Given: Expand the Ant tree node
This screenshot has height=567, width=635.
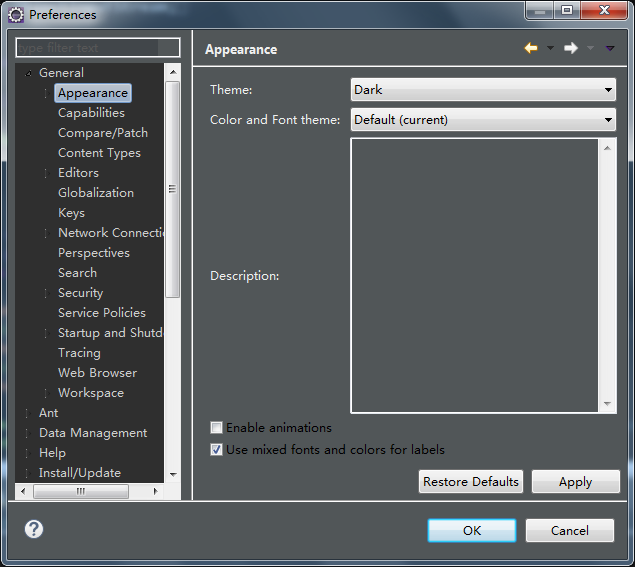Looking at the screenshot, I should point(28,413).
